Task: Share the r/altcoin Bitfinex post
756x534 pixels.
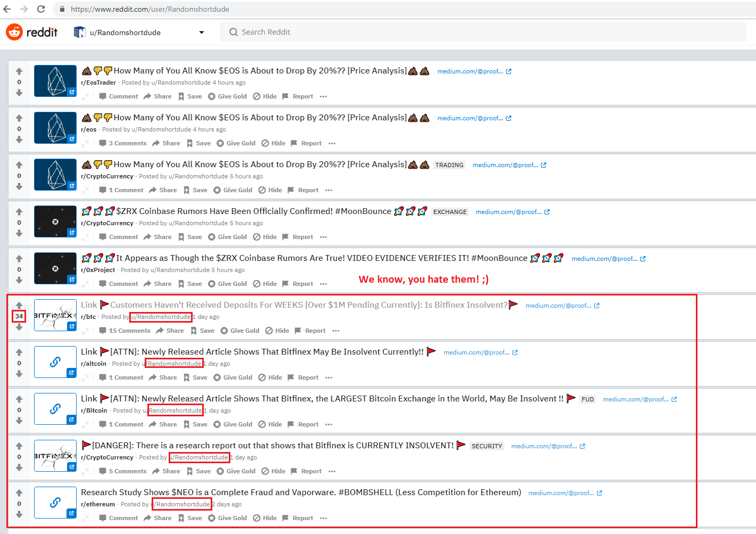Action: (163, 377)
